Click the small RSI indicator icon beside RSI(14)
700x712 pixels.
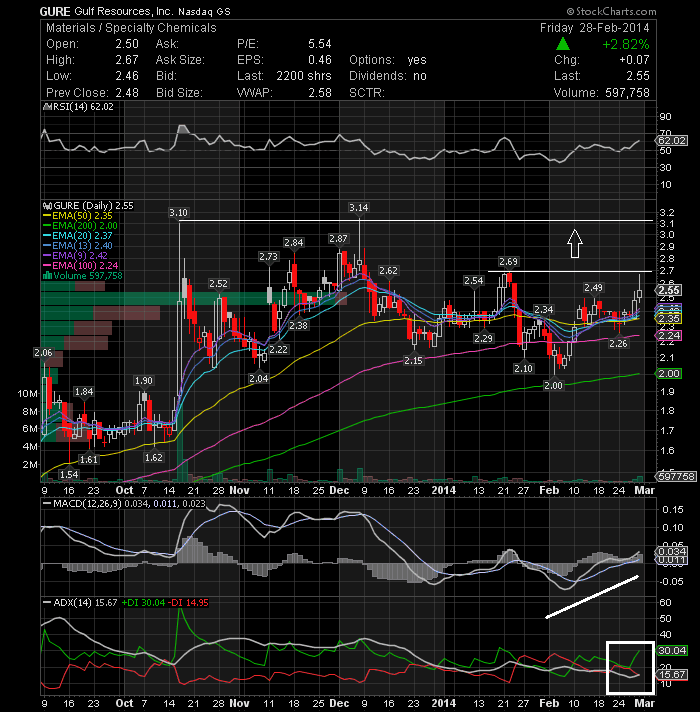coord(47,107)
